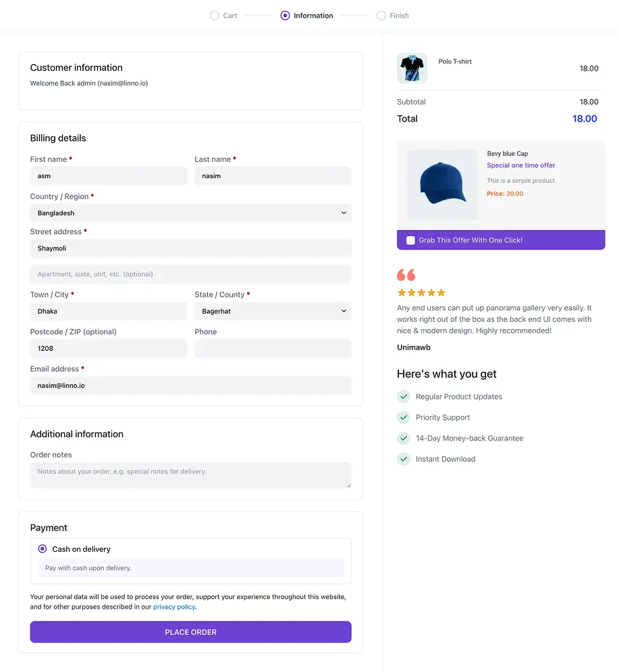The height and width of the screenshot is (672, 619).
Task: Click the Order notes text area
Action: click(x=190, y=475)
